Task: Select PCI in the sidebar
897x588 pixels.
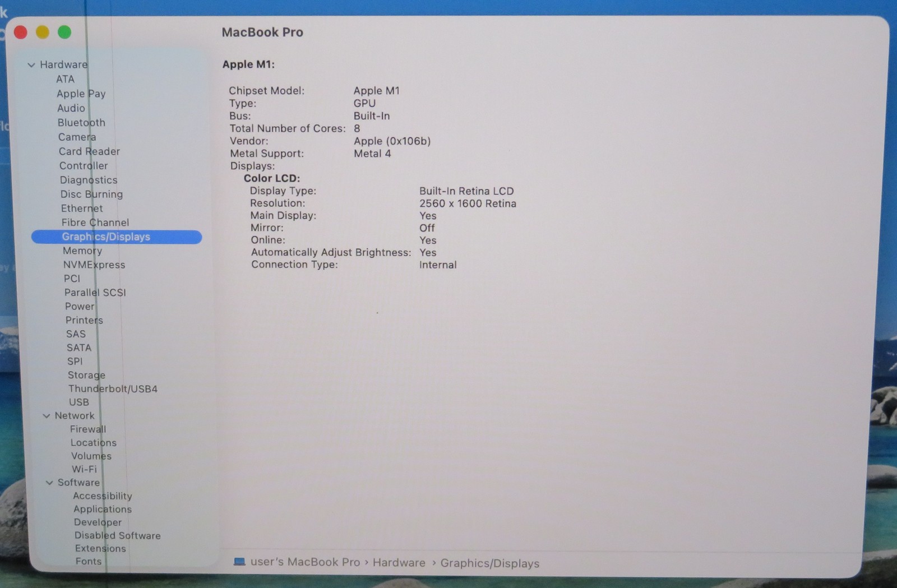Action: [x=72, y=279]
